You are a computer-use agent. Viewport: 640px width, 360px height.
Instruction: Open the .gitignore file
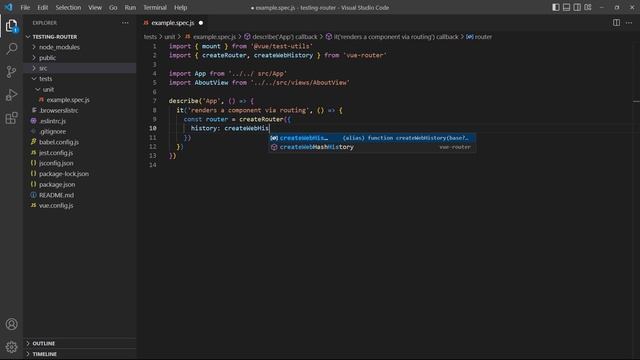pos(80,131)
